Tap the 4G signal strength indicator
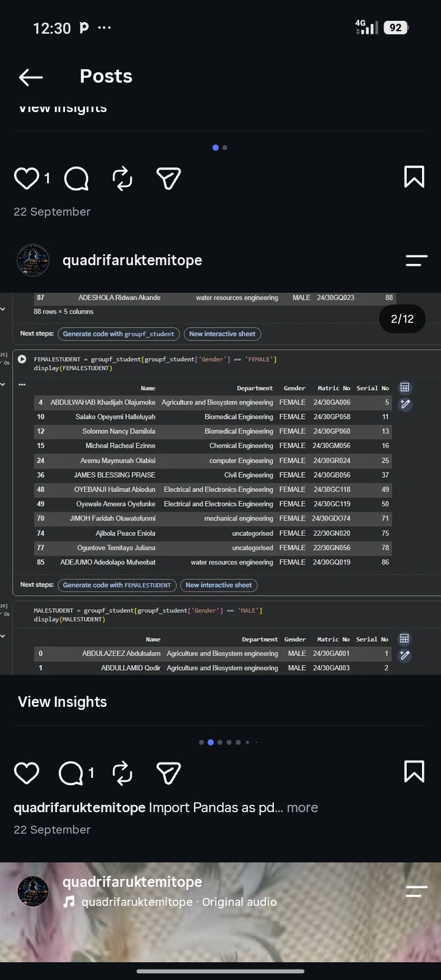The image size is (441, 980). click(366, 27)
